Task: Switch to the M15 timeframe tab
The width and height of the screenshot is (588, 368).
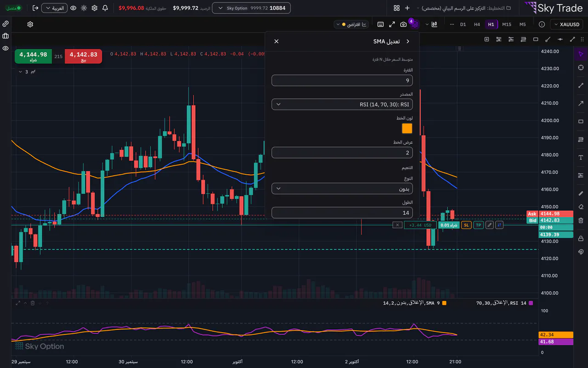Action: pos(507,24)
